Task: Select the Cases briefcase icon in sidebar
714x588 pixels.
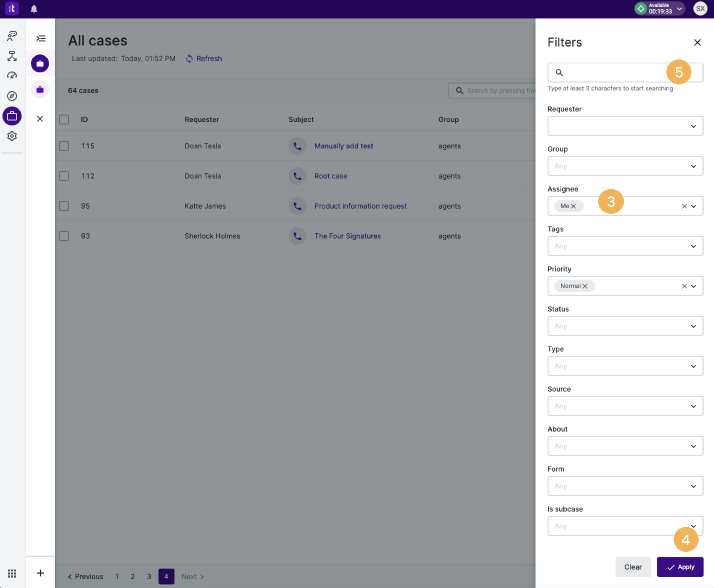Action: (12, 116)
